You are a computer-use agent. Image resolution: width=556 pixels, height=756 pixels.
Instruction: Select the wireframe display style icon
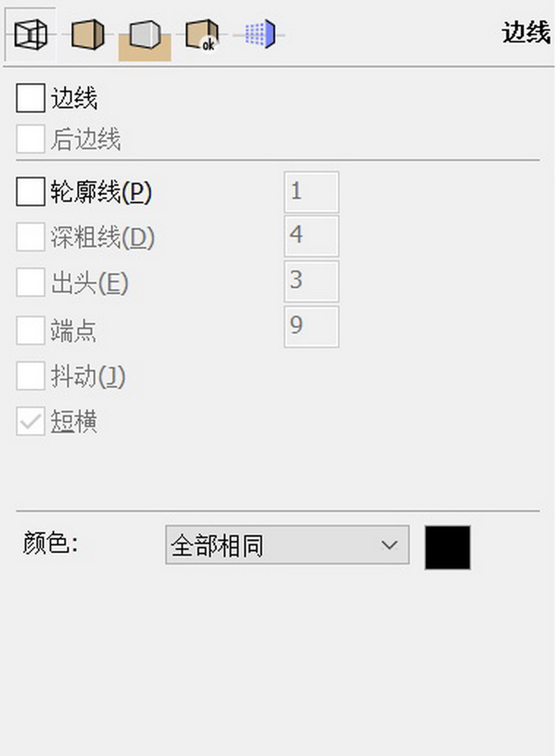30,34
